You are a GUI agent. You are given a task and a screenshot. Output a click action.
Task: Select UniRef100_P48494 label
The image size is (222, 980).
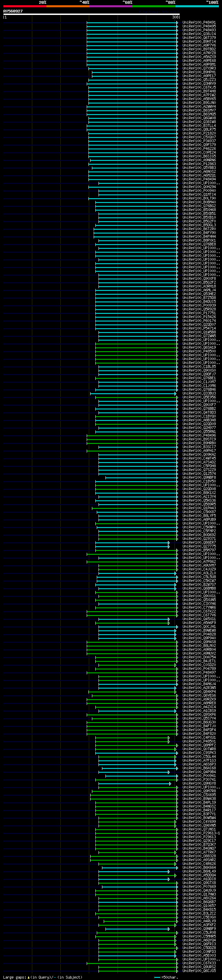tap(199, 179)
